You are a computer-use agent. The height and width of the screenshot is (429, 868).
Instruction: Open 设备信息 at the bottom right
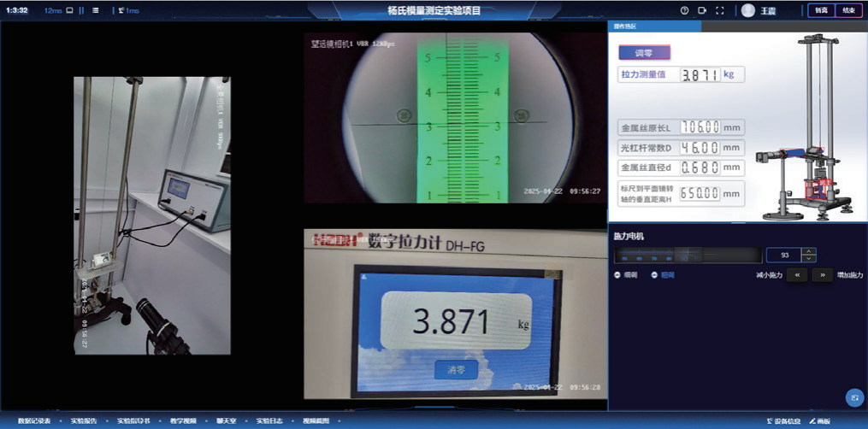tap(783, 421)
